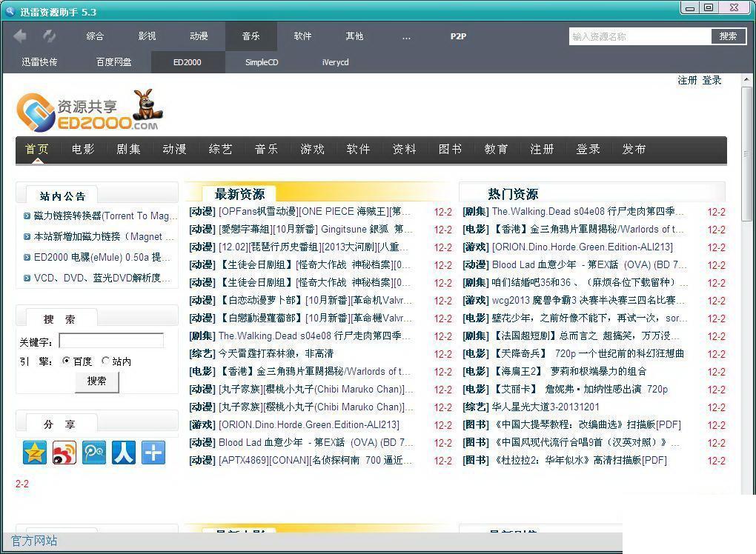756x554 pixels.
Task: Open 《中国大提琴教程：改编曲选》扫描版 link
Action: click(587, 425)
